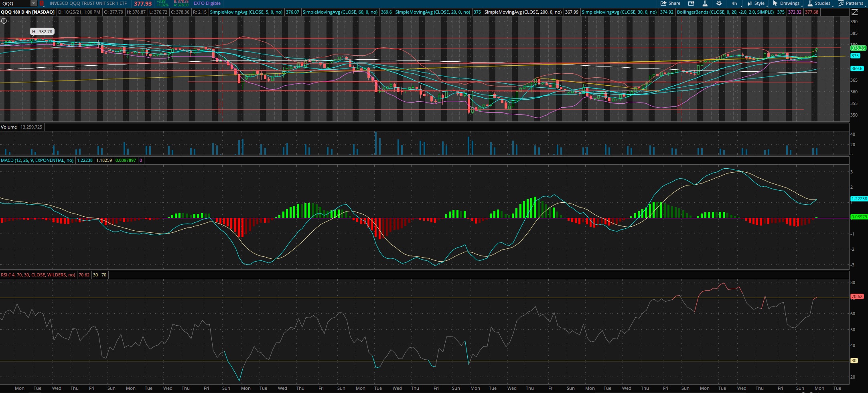Click the calendar clock icon beside Share

tap(691, 3)
